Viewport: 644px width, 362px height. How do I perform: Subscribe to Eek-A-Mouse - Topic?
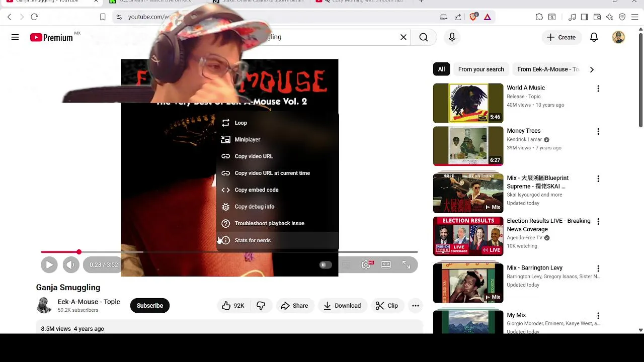tap(150, 306)
